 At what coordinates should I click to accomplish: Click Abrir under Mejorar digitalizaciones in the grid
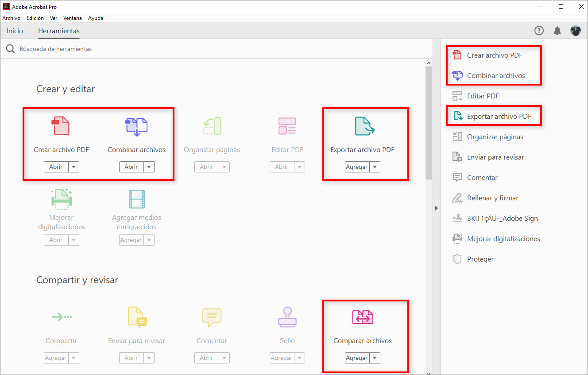56,240
